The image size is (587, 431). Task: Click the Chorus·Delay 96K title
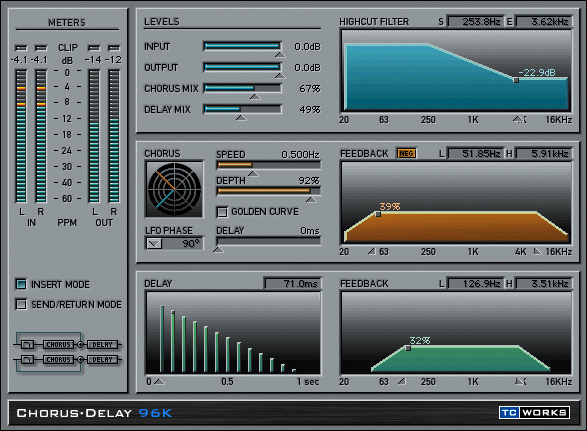94,413
